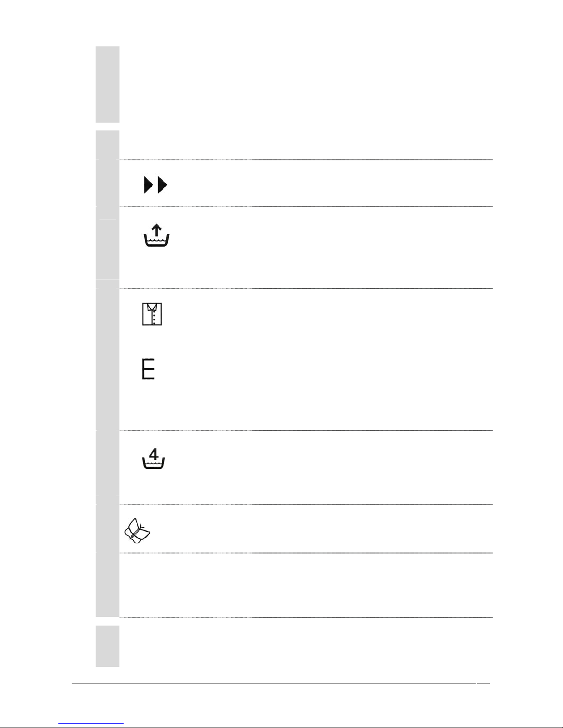Click the short footer line segment at far right

483,683
